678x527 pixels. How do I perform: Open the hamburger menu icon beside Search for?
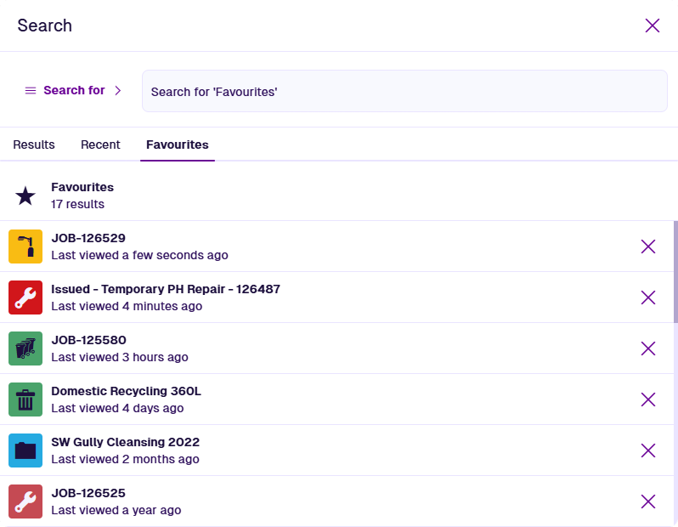pyautogui.click(x=30, y=90)
